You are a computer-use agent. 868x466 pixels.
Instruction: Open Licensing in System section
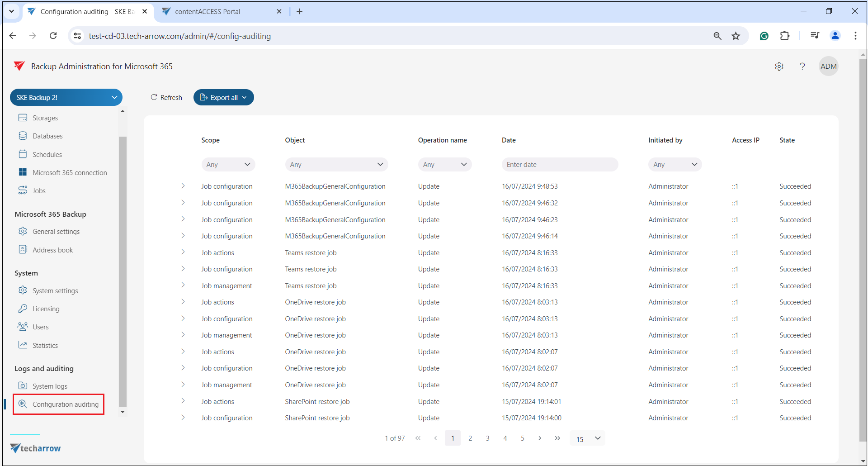[46, 309]
